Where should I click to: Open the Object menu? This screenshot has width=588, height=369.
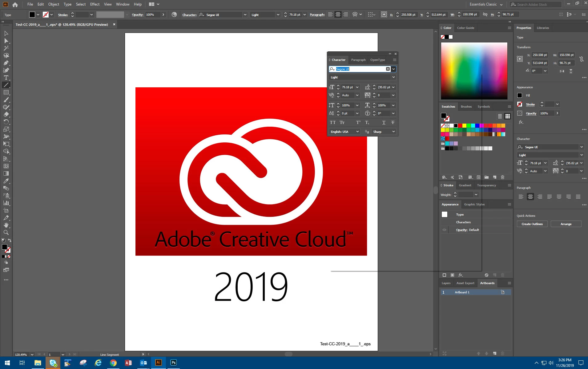54,4
